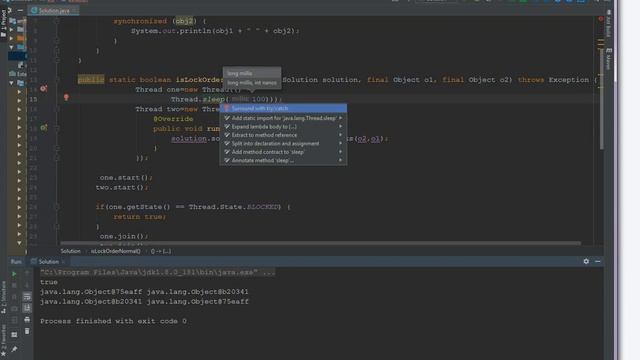The height and width of the screenshot is (360, 640).
Task: Switch to Solution.java editor tab
Action: [53, 11]
